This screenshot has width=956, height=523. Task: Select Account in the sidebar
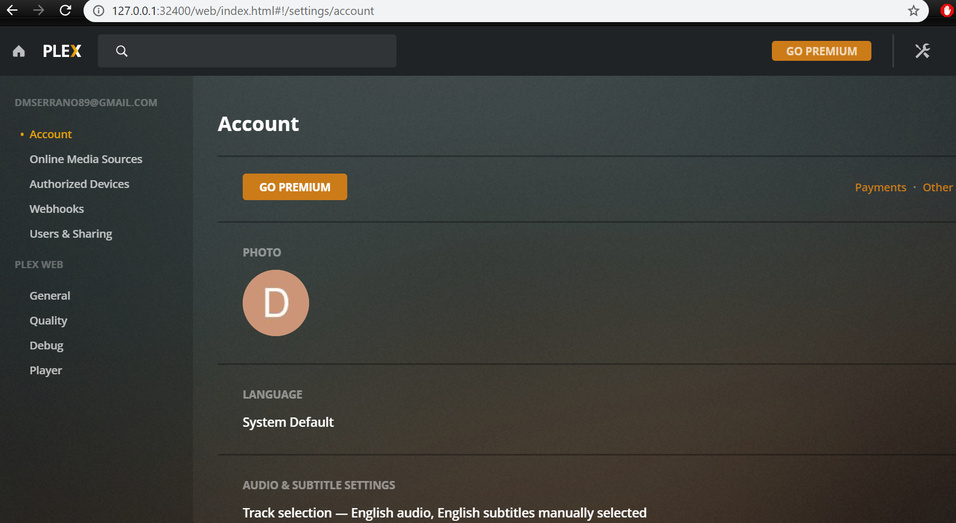click(x=50, y=134)
